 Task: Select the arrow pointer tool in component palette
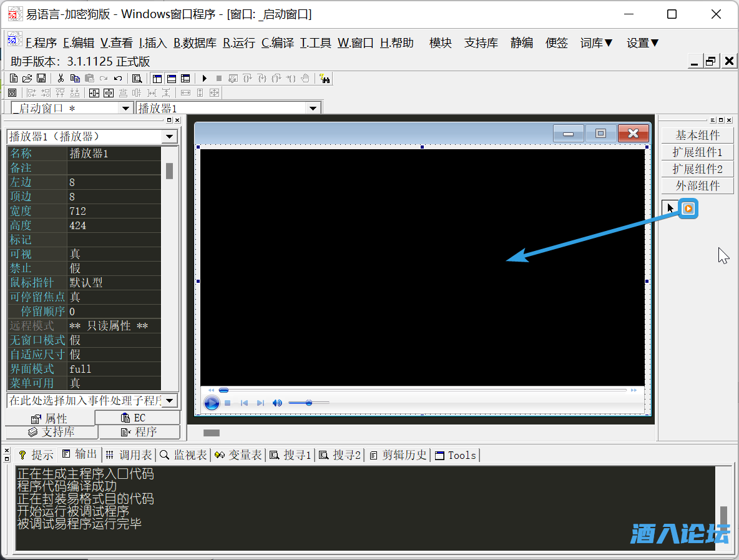coord(670,209)
